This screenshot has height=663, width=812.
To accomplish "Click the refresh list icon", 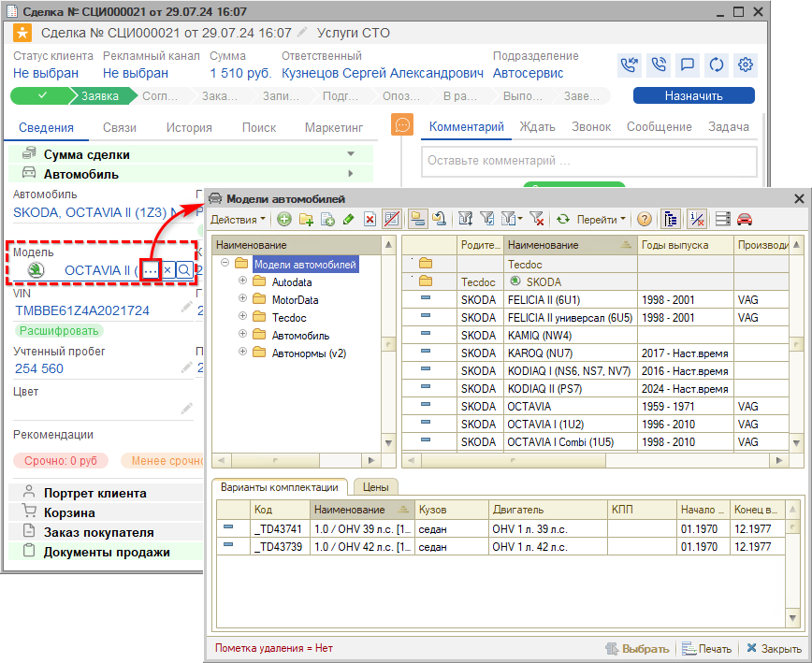I will point(563,219).
